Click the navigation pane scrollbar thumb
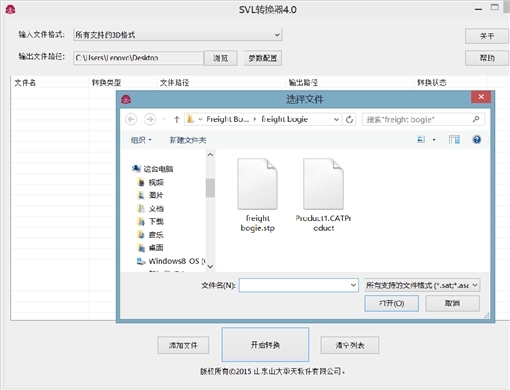This screenshot has height=390, width=510. [210, 188]
